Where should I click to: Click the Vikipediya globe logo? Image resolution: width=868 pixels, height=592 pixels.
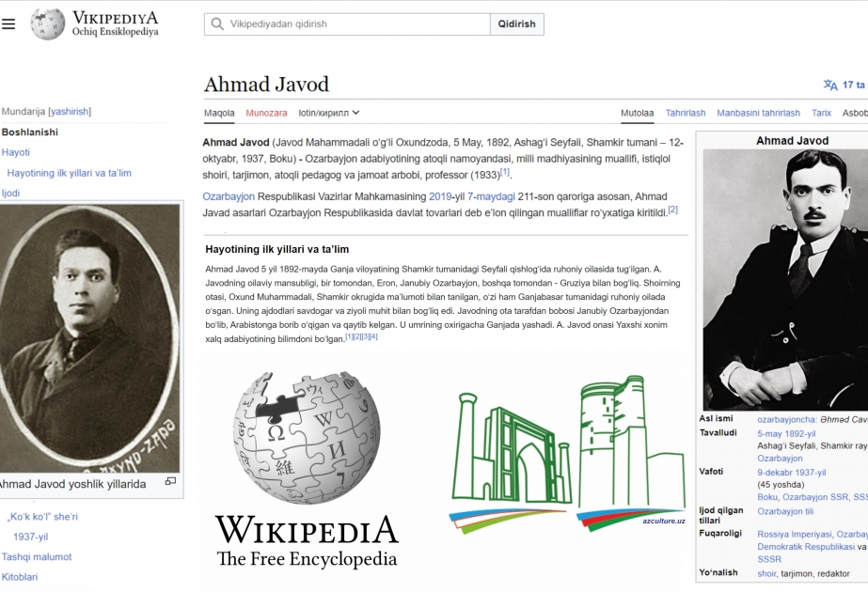(48, 23)
